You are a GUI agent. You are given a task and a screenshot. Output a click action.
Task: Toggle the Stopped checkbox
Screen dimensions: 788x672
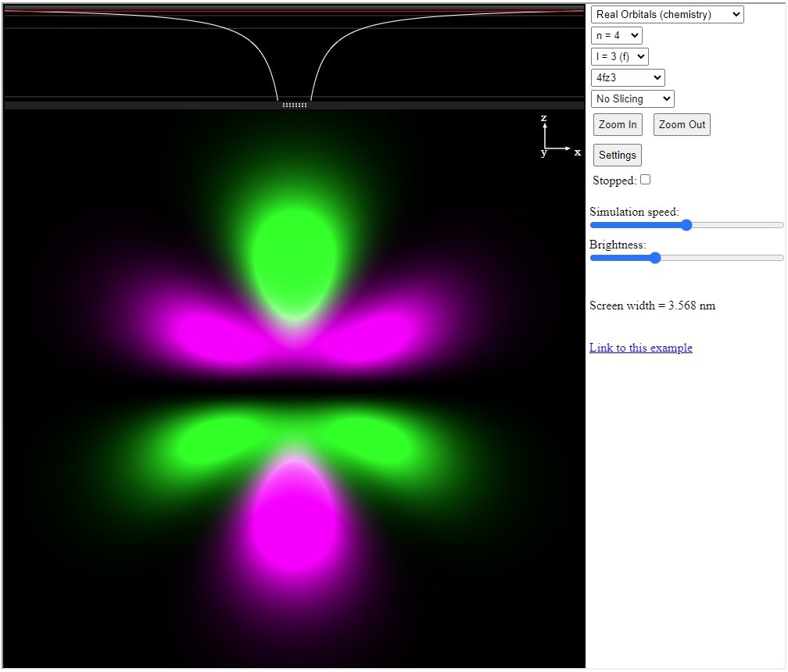click(x=645, y=179)
